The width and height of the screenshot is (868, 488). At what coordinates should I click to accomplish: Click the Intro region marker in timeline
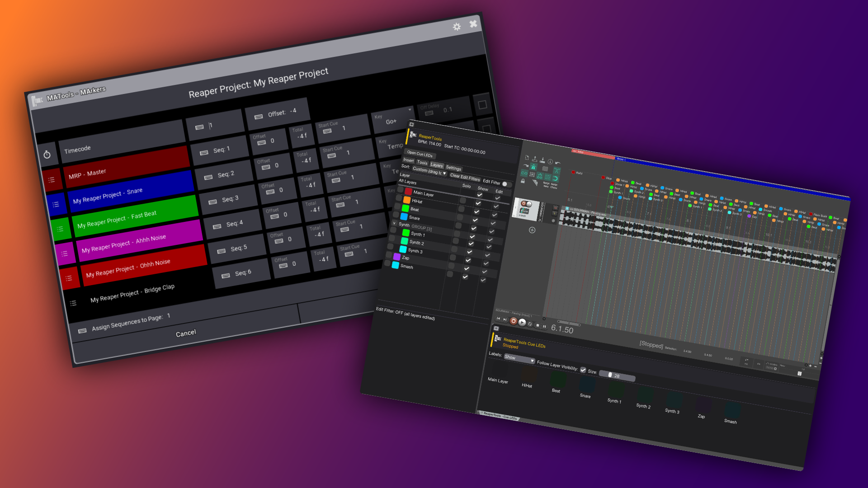point(593,154)
